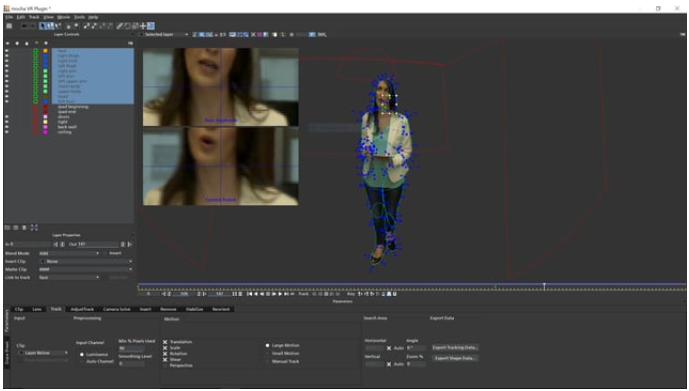Click the play forward button

coord(280,294)
